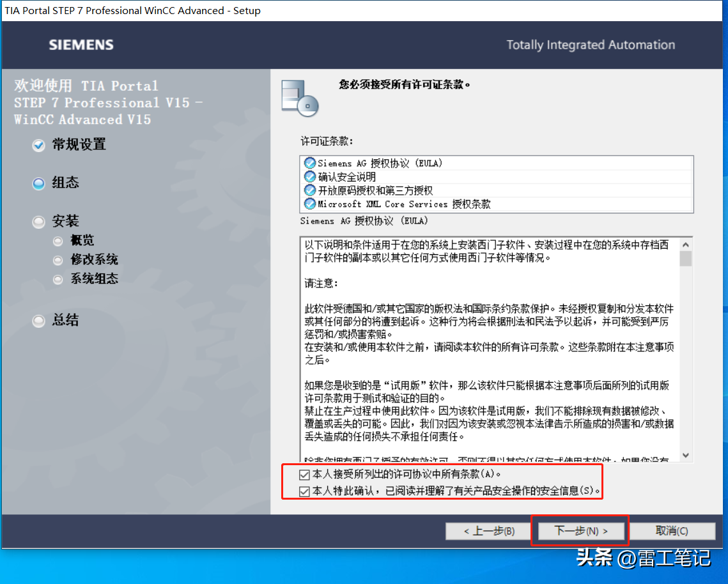Viewport: 728px width, 584px height.
Task: Select the 确认安全说明 license entry
Action: click(x=347, y=177)
